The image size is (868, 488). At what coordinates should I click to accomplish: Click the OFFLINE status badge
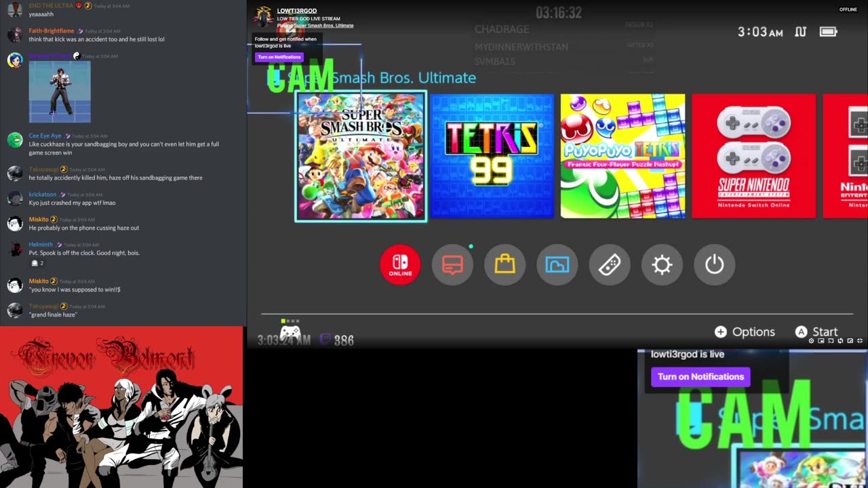pos(848,9)
